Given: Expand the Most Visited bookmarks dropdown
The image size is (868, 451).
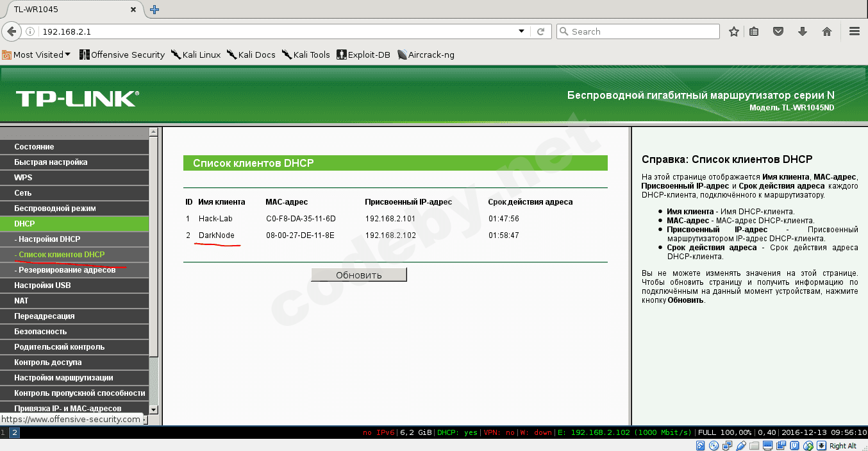Looking at the screenshot, I should 37,55.
